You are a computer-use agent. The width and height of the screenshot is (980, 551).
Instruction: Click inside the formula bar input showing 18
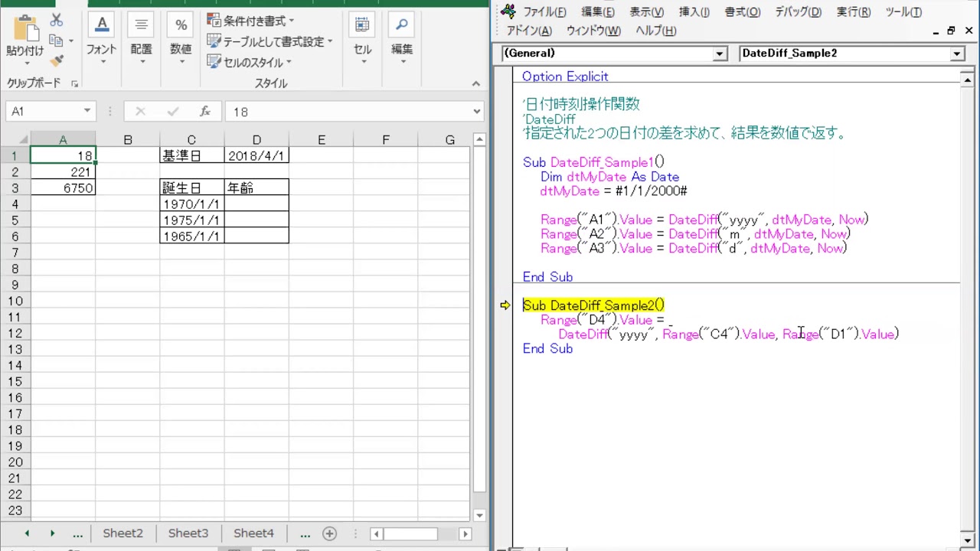click(348, 112)
